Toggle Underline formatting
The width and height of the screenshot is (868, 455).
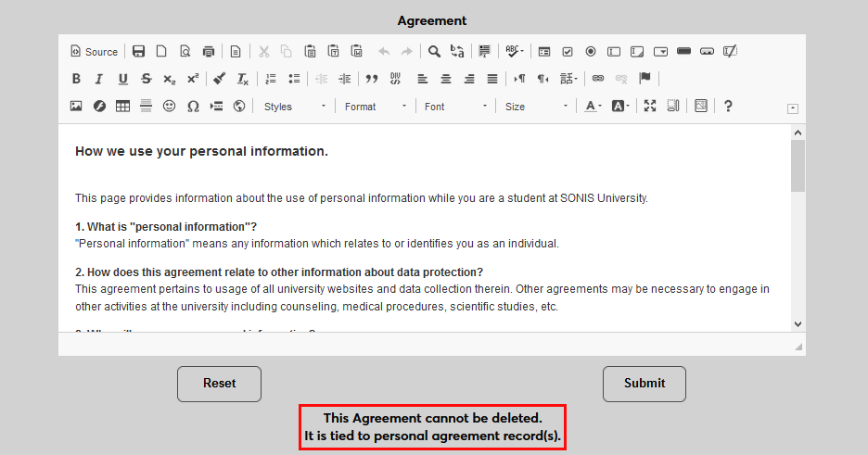tap(123, 79)
